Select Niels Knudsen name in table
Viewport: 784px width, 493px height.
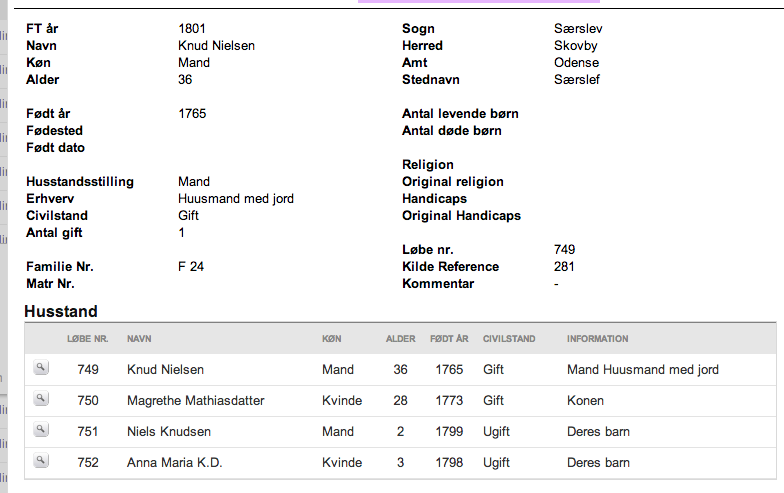pos(169,432)
